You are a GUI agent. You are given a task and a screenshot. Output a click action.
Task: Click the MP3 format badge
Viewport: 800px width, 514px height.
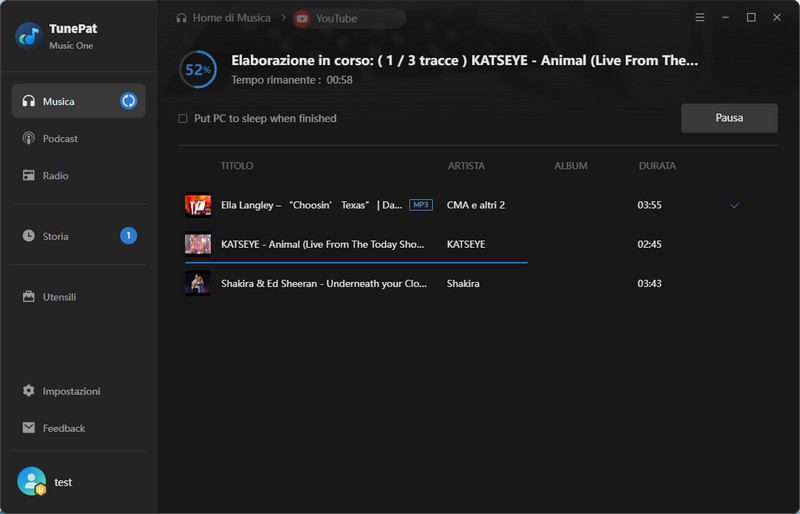(421, 205)
